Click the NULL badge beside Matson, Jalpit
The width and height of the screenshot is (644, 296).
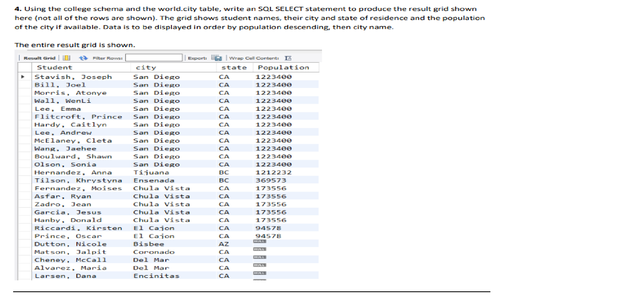259,249
